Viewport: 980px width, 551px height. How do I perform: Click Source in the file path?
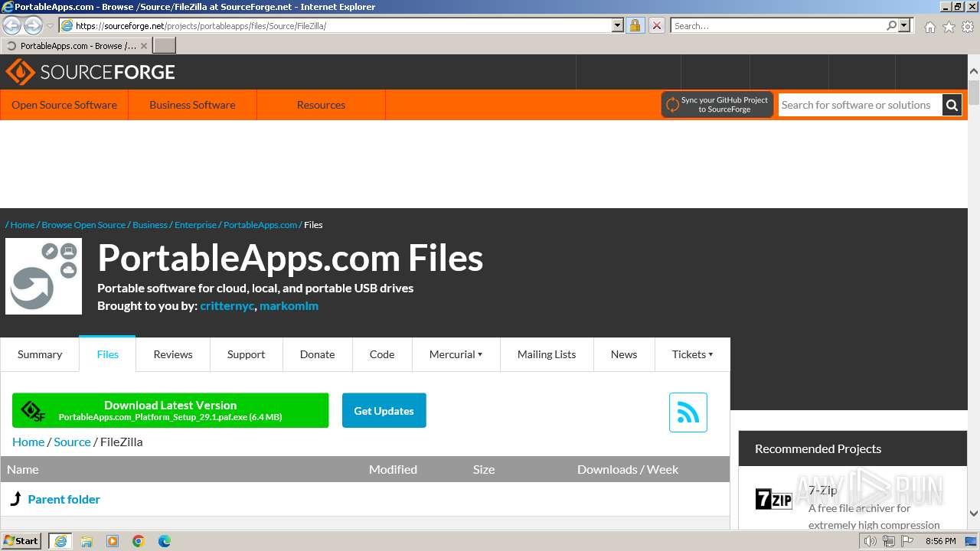[72, 442]
